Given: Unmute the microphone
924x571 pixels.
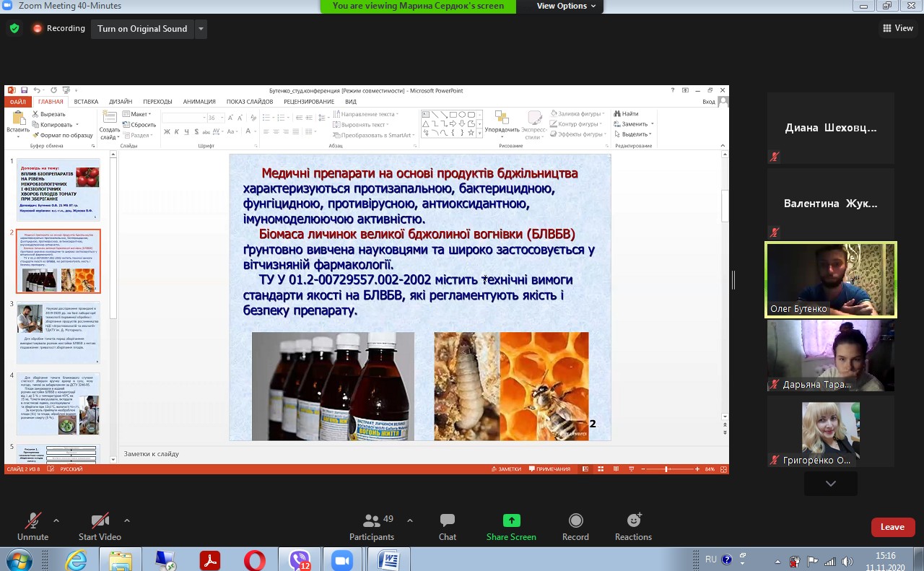Looking at the screenshot, I should pos(32,527).
